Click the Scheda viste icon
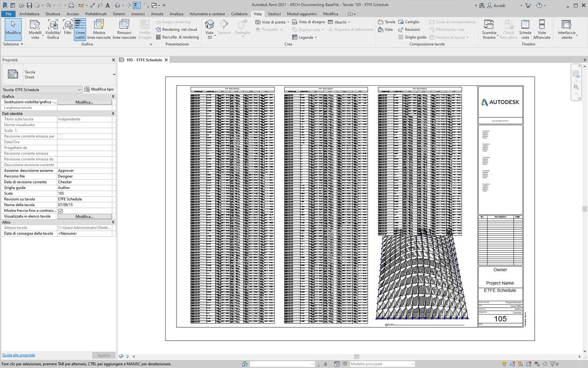This screenshot has width=588, height=368. tap(525, 29)
